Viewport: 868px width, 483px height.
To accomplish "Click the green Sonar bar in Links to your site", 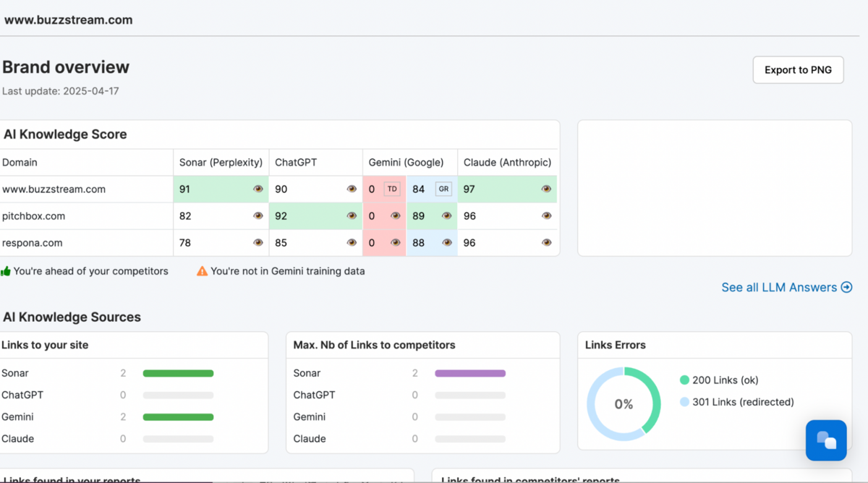I will (178, 373).
